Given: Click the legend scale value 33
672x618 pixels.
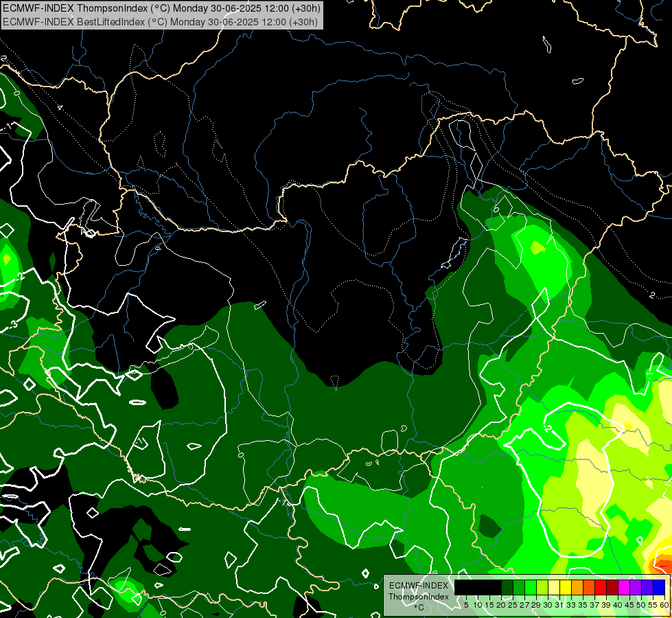Looking at the screenshot, I should pos(571,605).
